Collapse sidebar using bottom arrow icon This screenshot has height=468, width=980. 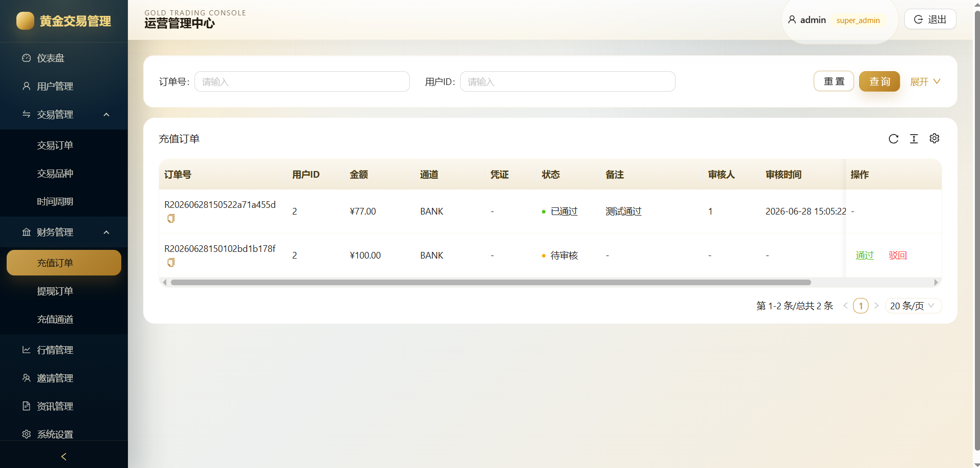click(64, 457)
